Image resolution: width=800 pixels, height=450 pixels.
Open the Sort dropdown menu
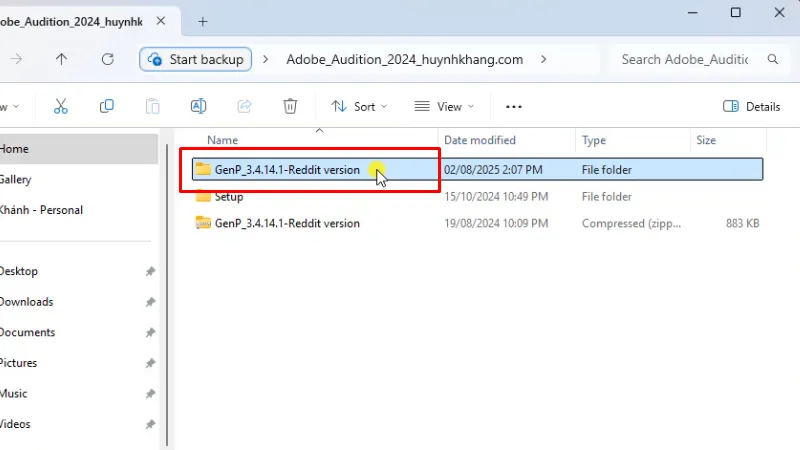coord(354,106)
